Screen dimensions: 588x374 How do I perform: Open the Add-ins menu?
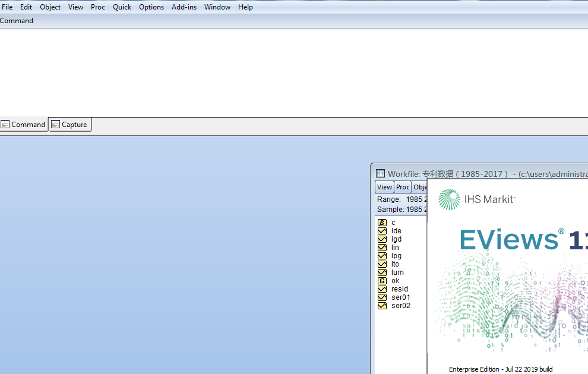[x=184, y=7]
